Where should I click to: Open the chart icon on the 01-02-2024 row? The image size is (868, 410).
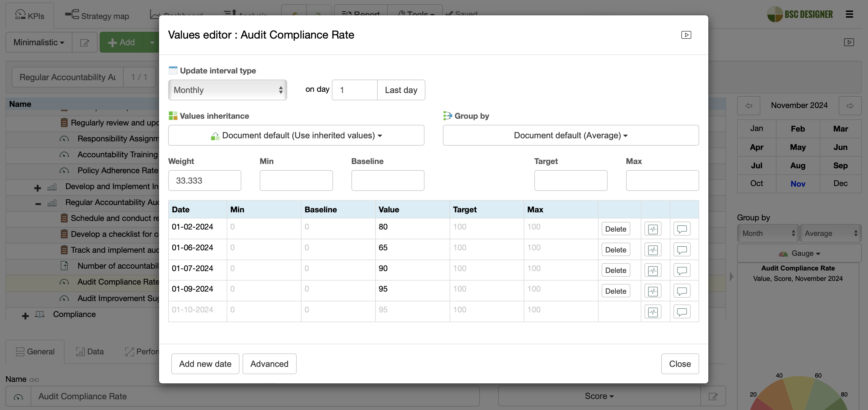653,229
